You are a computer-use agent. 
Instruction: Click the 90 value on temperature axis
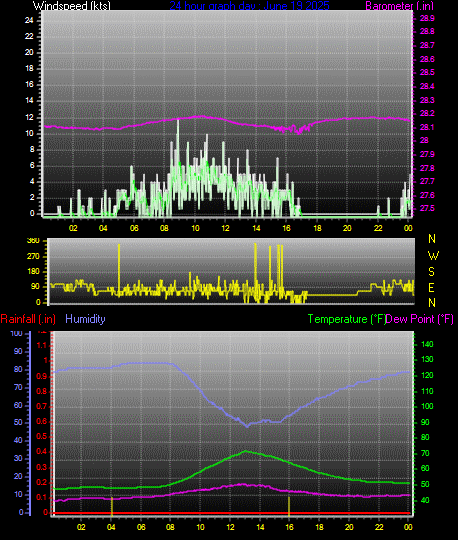425,422
